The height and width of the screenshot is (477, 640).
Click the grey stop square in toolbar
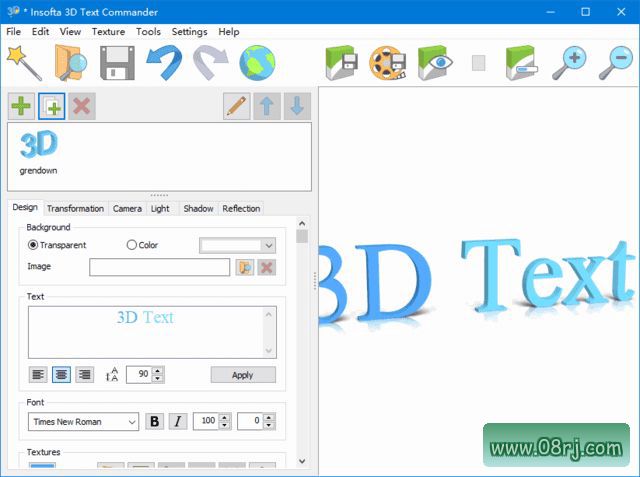478,63
